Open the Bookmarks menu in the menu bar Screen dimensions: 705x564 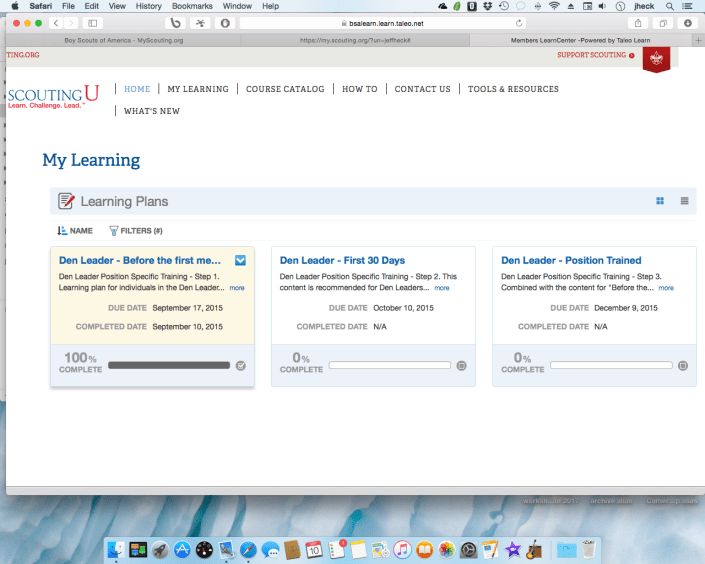[x=192, y=6]
